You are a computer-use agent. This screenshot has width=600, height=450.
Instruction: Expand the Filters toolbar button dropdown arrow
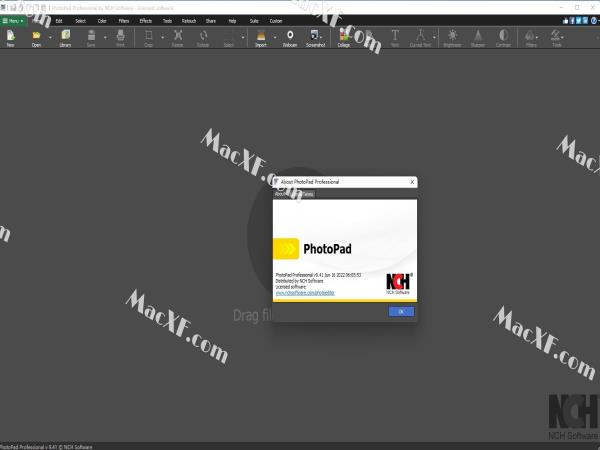tap(537, 38)
